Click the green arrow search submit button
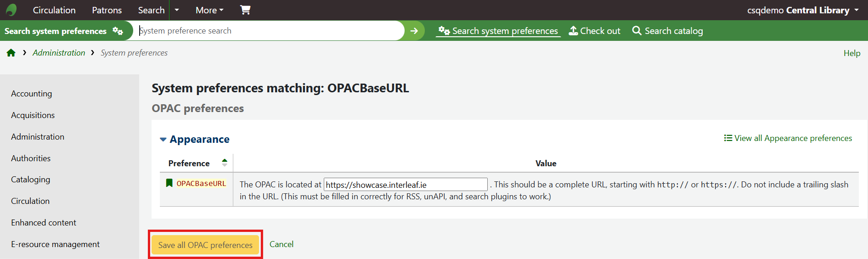The width and height of the screenshot is (868, 259). pos(414,31)
